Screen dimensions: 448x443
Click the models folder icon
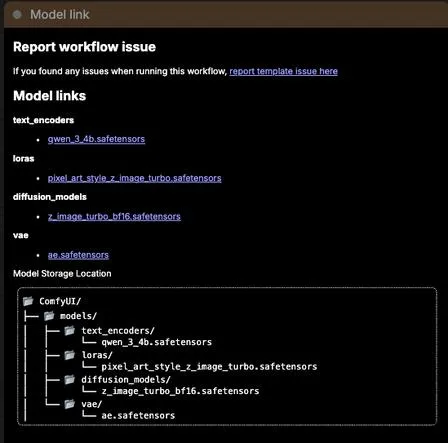[49, 316]
